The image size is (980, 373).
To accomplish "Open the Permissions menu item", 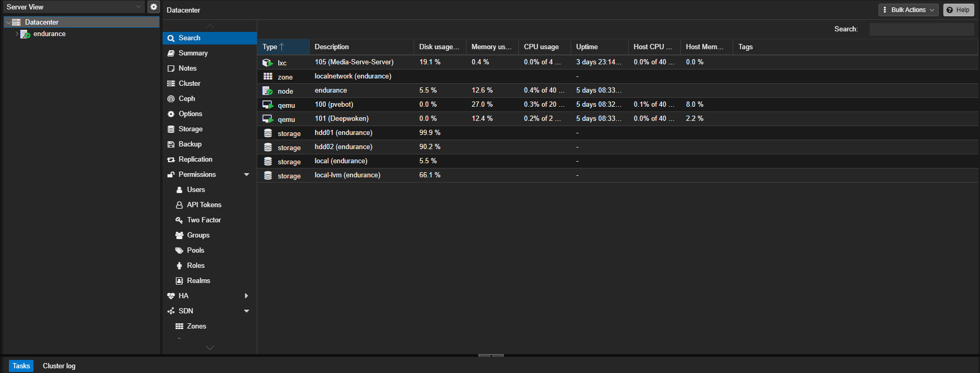I will [210, 175].
